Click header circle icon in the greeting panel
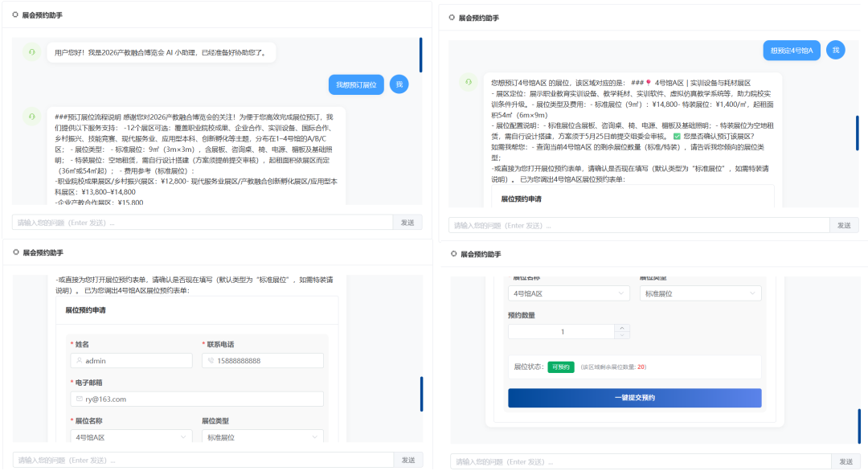Viewport: 868px width, 471px height. tap(15, 15)
